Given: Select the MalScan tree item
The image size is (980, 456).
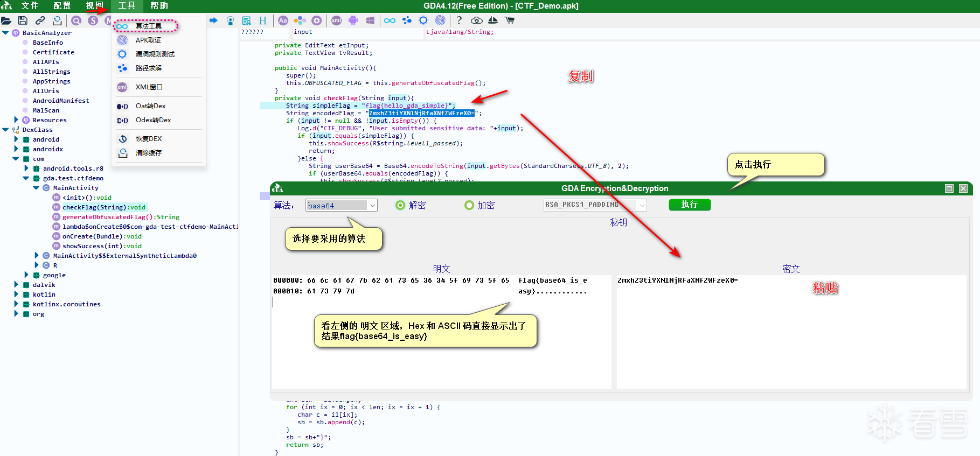Looking at the screenshot, I should [x=46, y=110].
